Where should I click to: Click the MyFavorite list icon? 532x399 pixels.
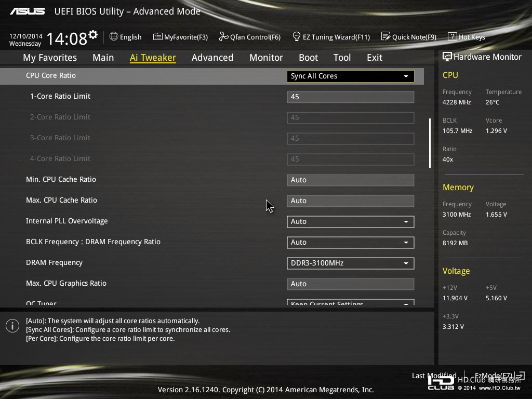pos(157,37)
